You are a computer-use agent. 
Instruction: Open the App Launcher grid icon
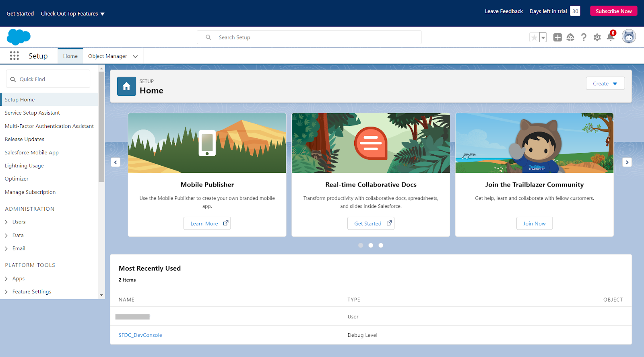(x=14, y=56)
